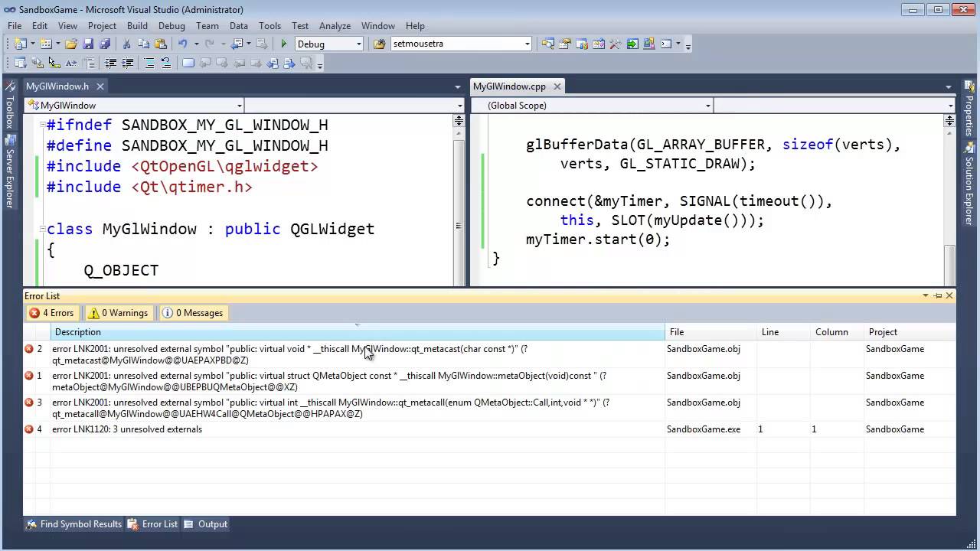Click the New Project toolbar icon

(21, 44)
